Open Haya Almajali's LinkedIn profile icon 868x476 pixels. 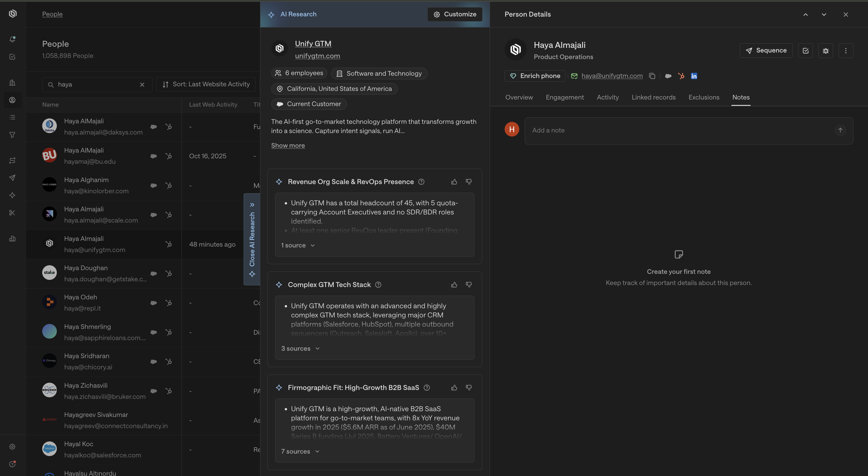pyautogui.click(x=694, y=76)
